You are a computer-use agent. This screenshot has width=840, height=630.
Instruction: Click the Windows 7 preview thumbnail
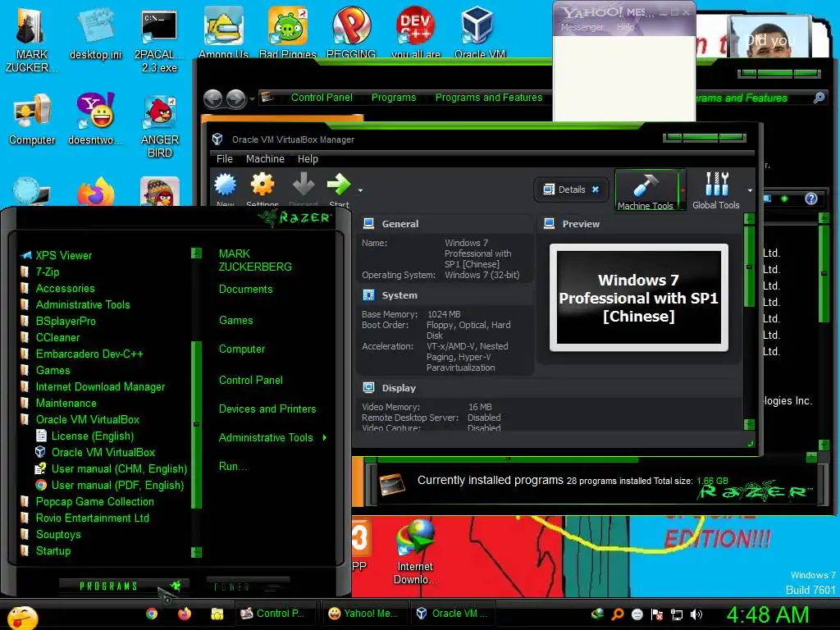click(x=638, y=297)
